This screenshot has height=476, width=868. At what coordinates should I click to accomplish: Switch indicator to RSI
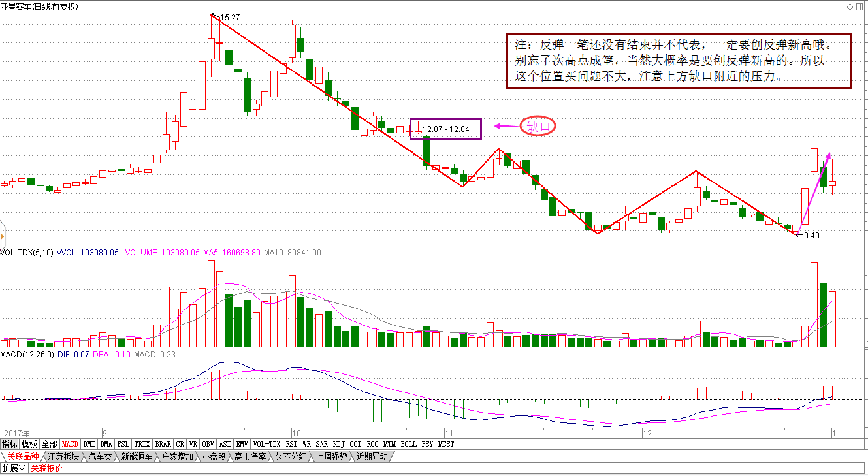[291, 444]
